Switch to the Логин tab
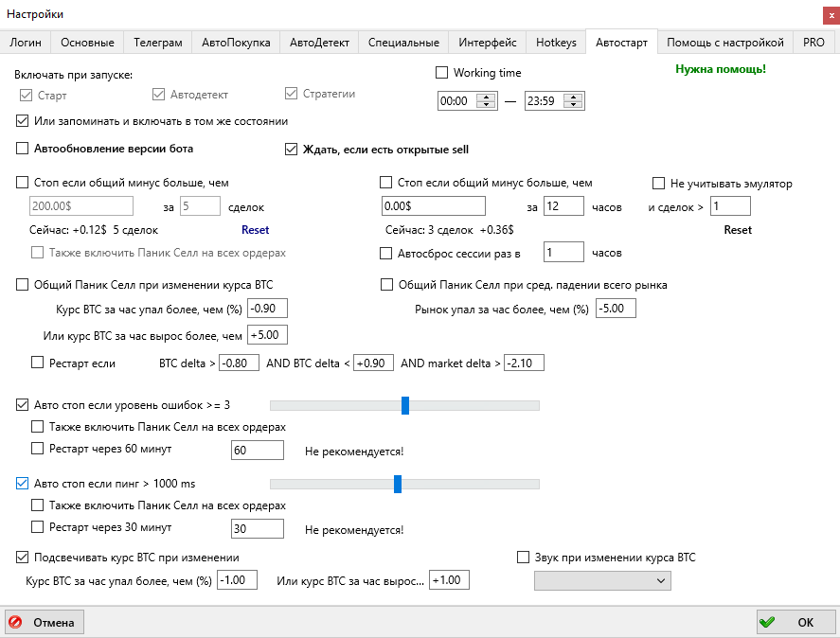Screen dimensions: 840x638 [26, 43]
